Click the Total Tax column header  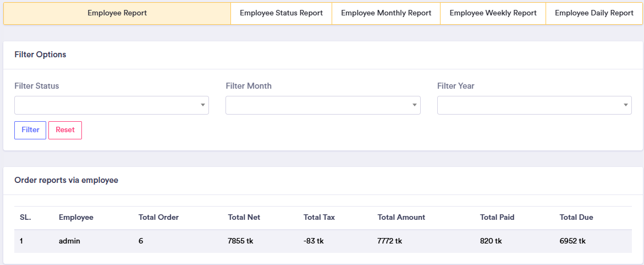click(x=319, y=218)
